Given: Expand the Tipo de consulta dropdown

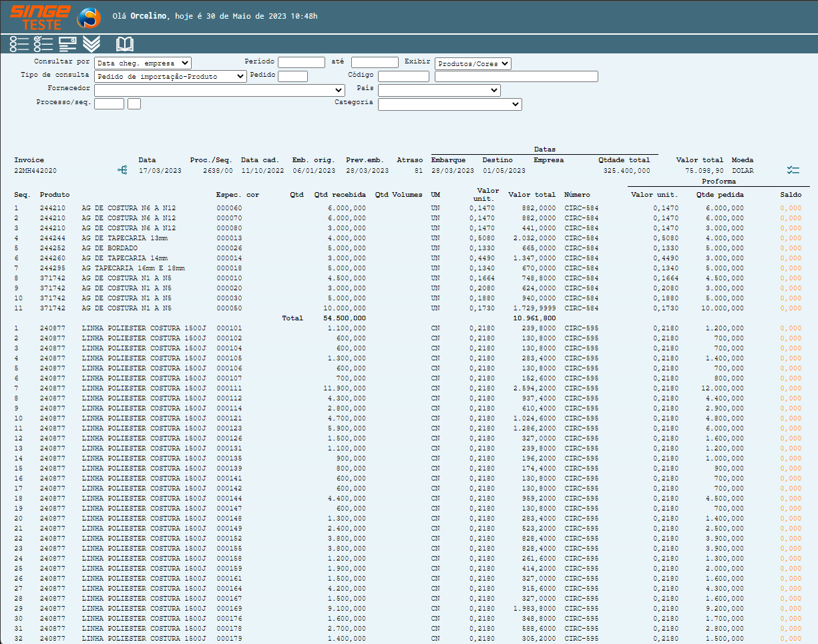Looking at the screenshot, I should (170, 77).
